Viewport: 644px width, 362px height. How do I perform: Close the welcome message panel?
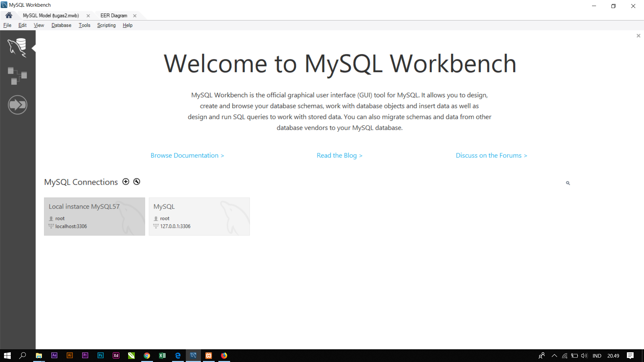pyautogui.click(x=638, y=36)
